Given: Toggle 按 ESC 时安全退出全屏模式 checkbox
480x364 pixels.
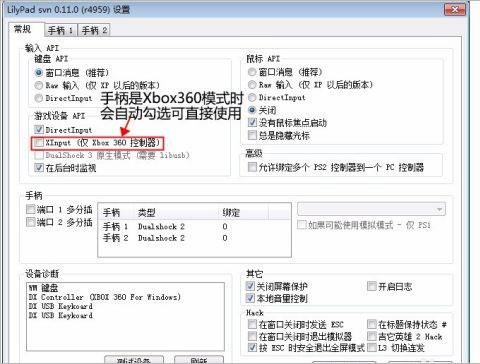Looking at the screenshot, I should (x=252, y=348).
